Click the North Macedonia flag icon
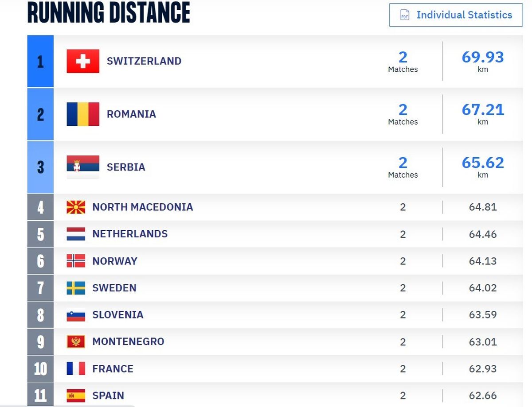Viewport: 532px width, 407px height. pyautogui.click(x=76, y=207)
